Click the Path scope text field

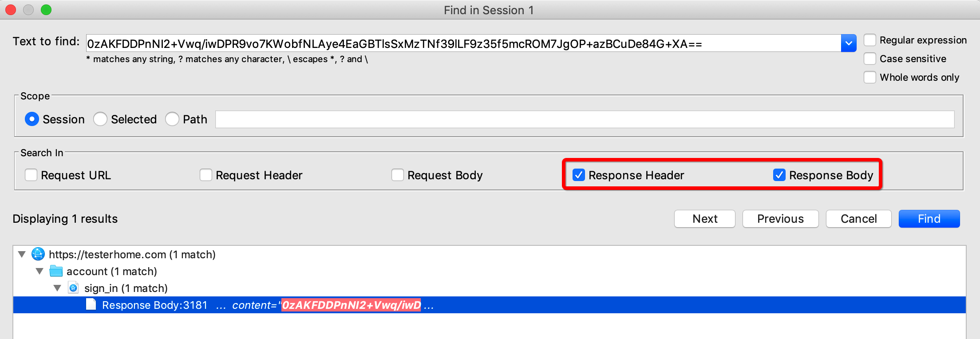pos(584,119)
